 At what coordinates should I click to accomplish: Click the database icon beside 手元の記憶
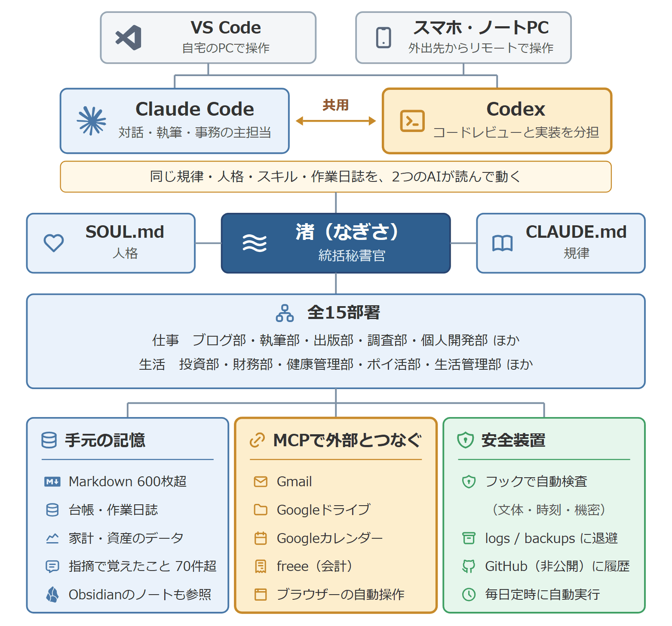tap(49, 440)
